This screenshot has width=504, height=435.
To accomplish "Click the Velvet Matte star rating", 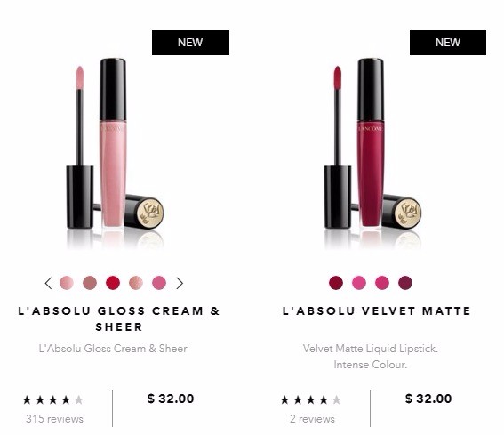I will coord(311,400).
